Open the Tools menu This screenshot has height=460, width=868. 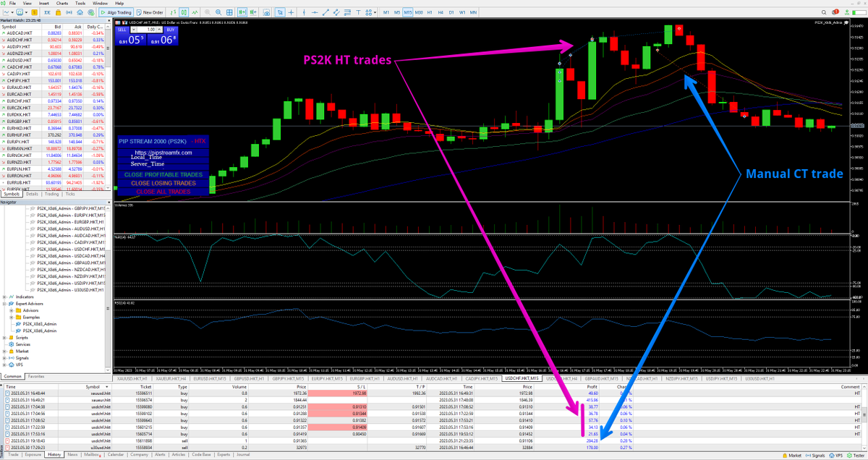tap(80, 4)
